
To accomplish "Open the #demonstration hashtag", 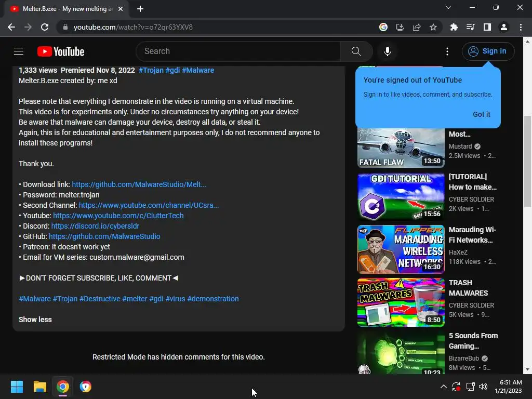I will (213, 299).
